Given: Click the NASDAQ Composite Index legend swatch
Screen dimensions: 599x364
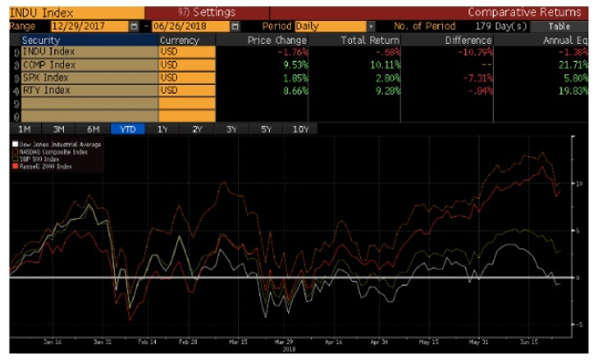Looking at the screenshot, I should point(15,151).
